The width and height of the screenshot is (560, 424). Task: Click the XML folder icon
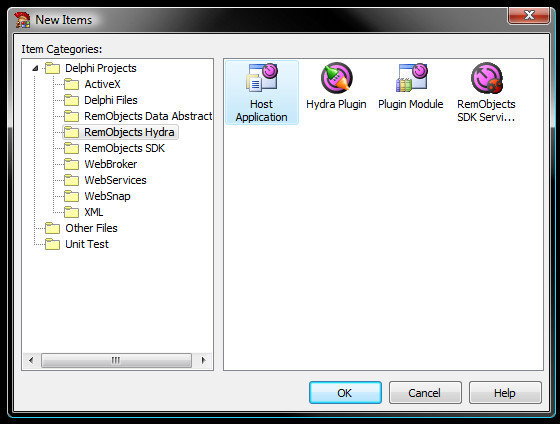pyautogui.click(x=71, y=212)
